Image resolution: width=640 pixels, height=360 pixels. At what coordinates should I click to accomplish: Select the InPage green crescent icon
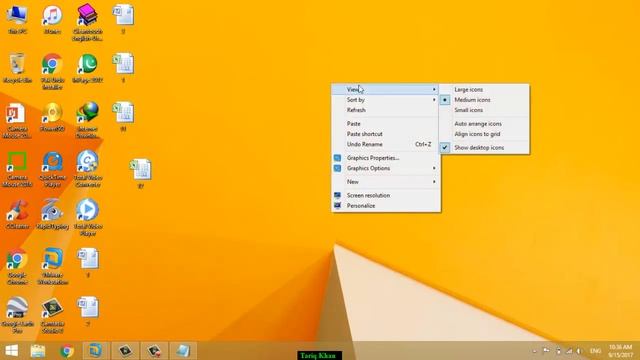[x=87, y=68]
